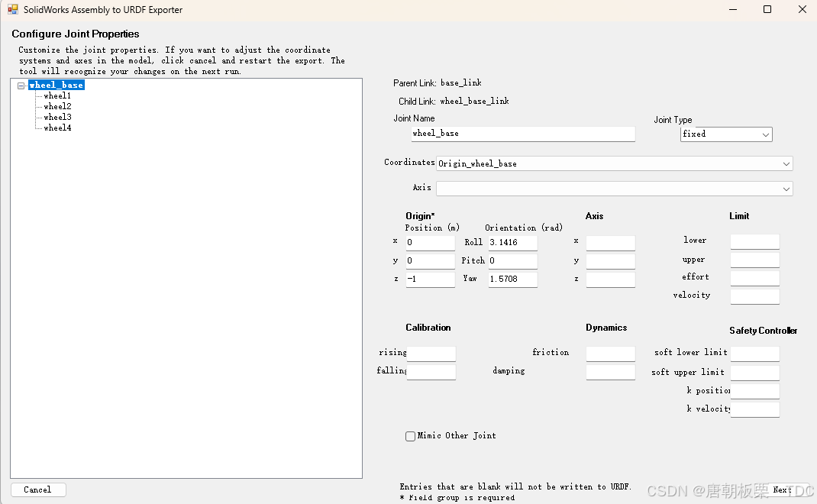Image resolution: width=817 pixels, height=504 pixels.
Task: Select wheel1 in the joint tree
Action: [x=56, y=95]
